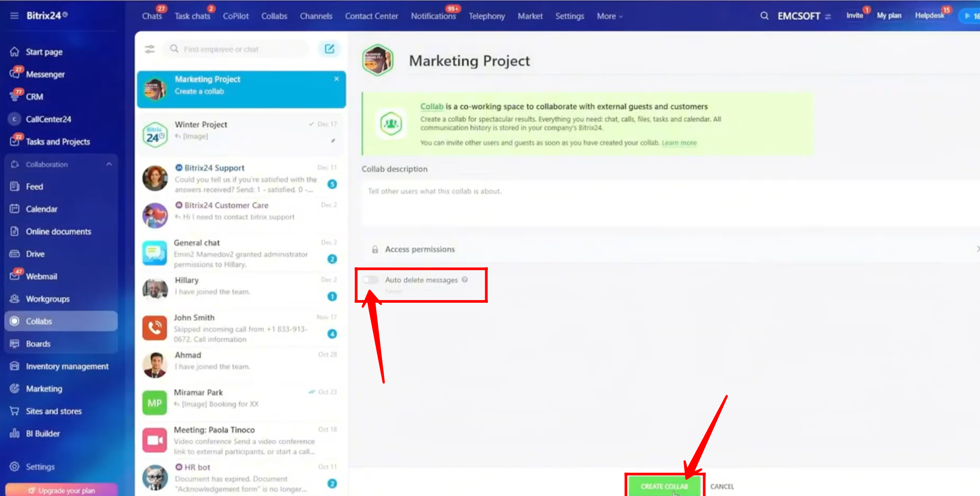Screen dimensions: 980x496
Task: Click the help icon beside Auto delete messages
Action: point(465,280)
